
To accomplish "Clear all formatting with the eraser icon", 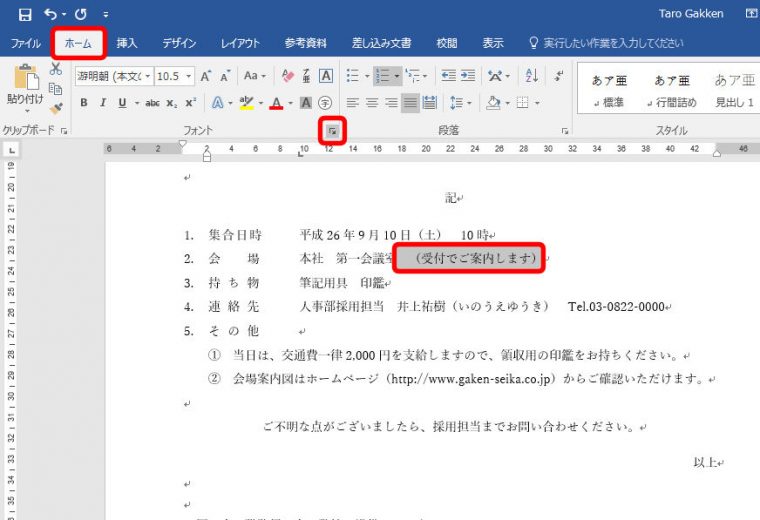I will coord(287,76).
